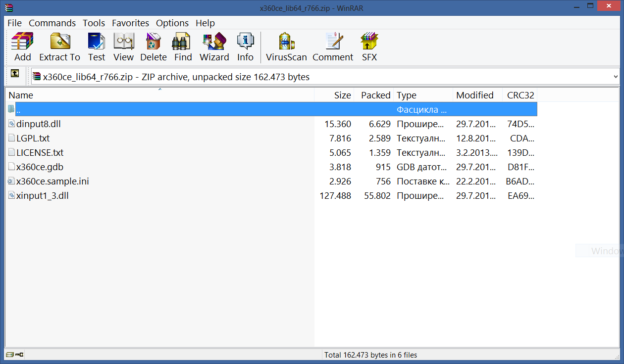624x364 pixels.
Task: Click the x360ce.gdb file name
Action: click(x=40, y=167)
